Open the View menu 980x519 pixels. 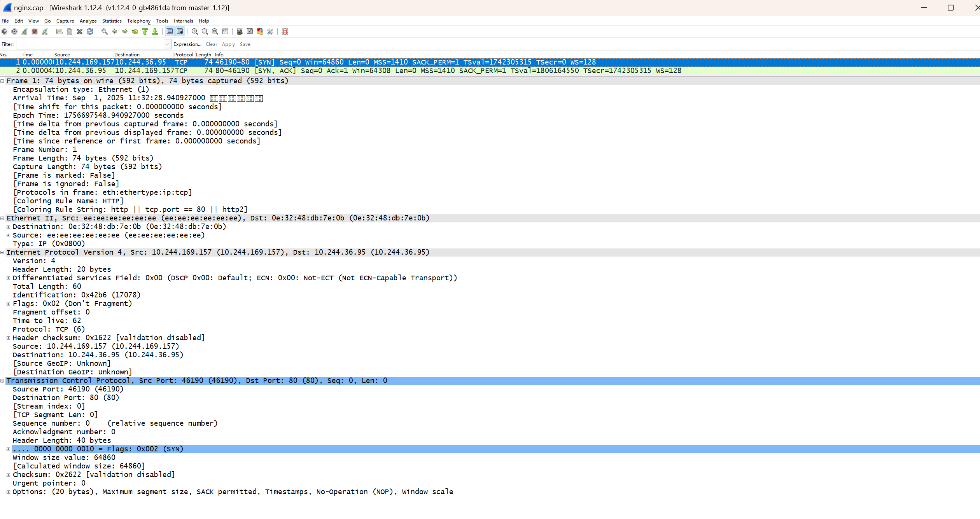tap(33, 21)
